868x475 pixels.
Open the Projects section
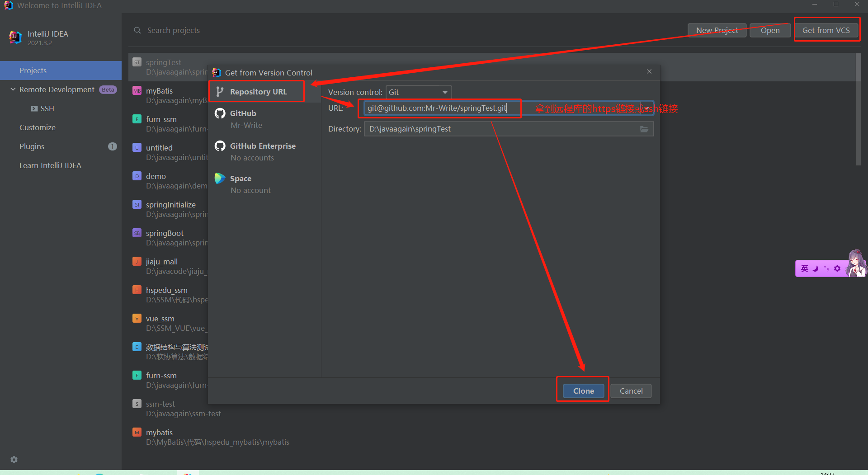click(x=61, y=71)
